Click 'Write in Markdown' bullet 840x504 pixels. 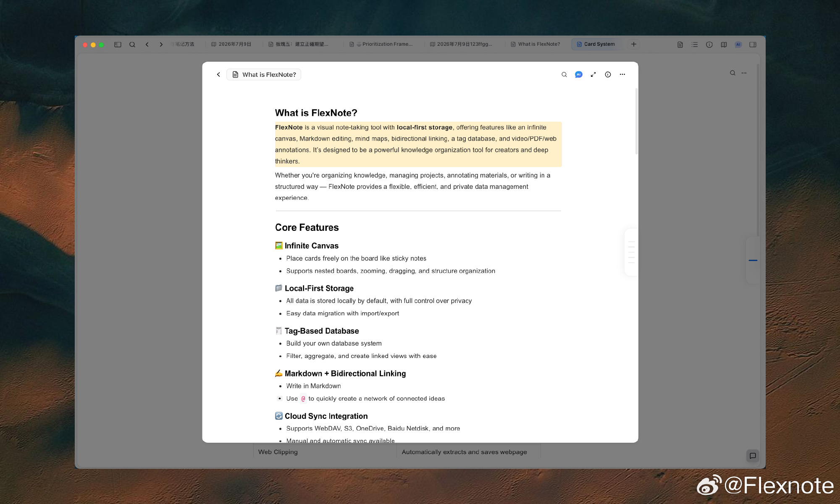pos(314,386)
